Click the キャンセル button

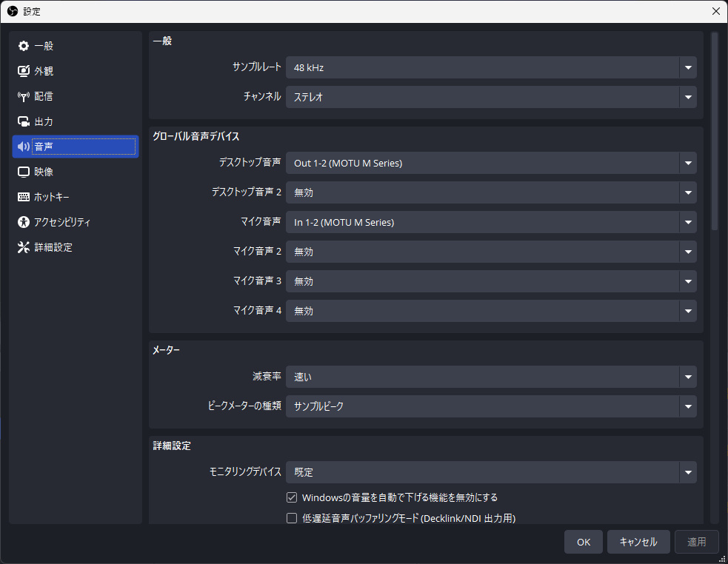(x=638, y=542)
